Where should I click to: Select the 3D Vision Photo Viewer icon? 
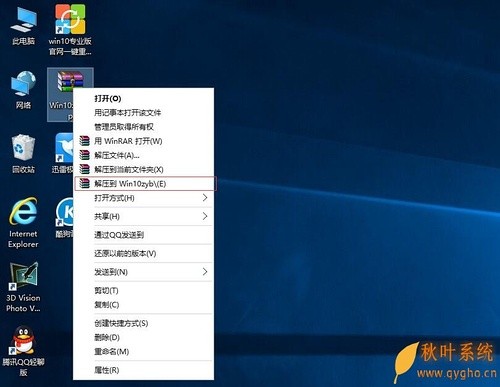[23, 276]
